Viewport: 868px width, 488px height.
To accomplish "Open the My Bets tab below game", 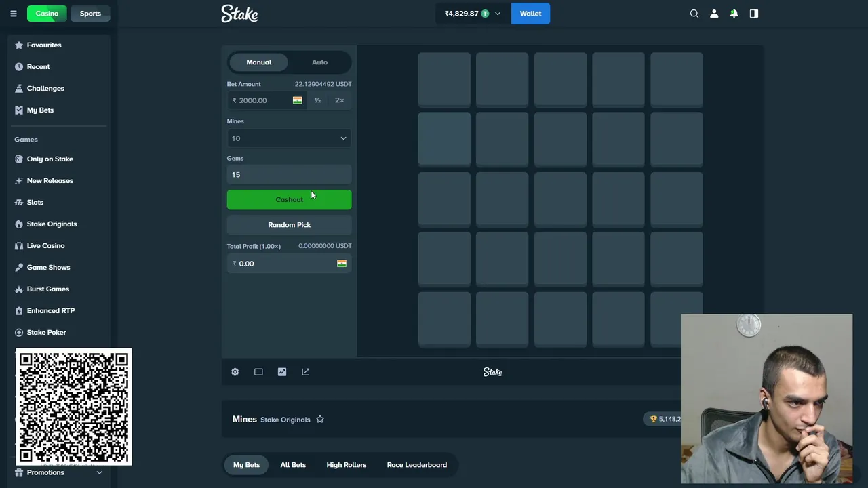I will tap(246, 465).
